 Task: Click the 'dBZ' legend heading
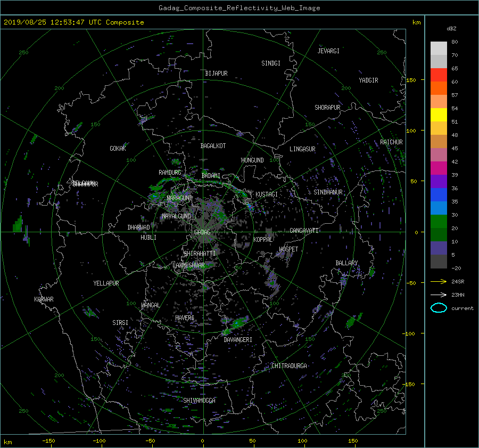pos(451,29)
